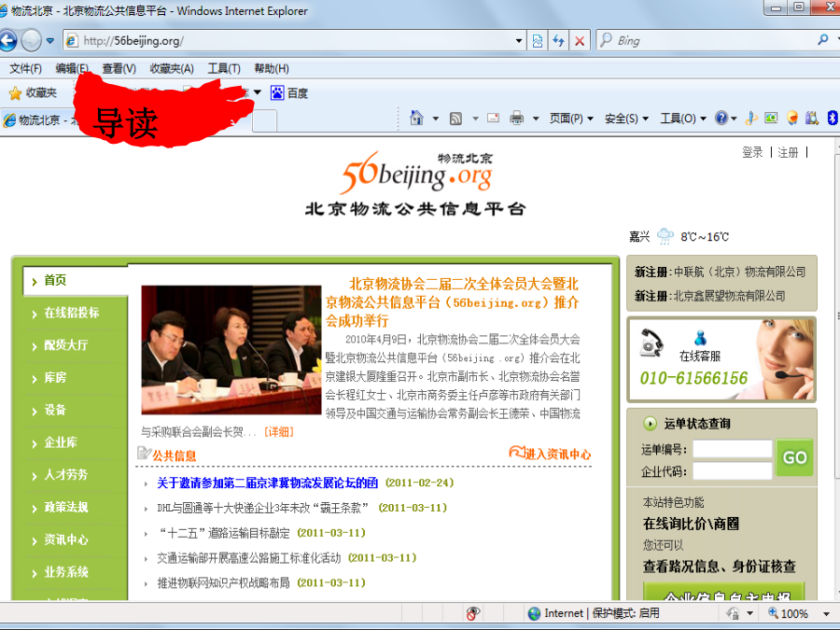The width and height of the screenshot is (840, 630).
Task: Open the 工具(T) menu
Action: (x=224, y=68)
